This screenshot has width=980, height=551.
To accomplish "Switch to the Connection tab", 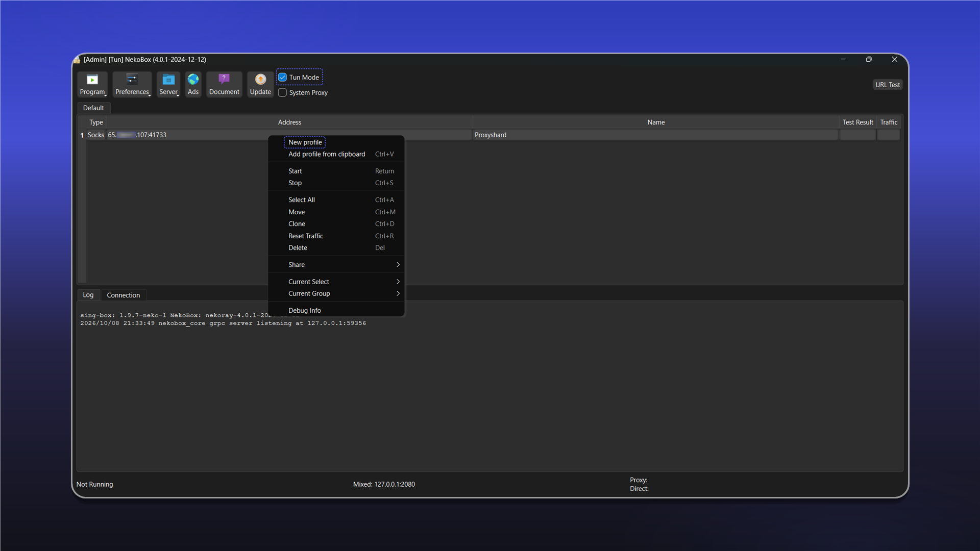I will [x=124, y=295].
